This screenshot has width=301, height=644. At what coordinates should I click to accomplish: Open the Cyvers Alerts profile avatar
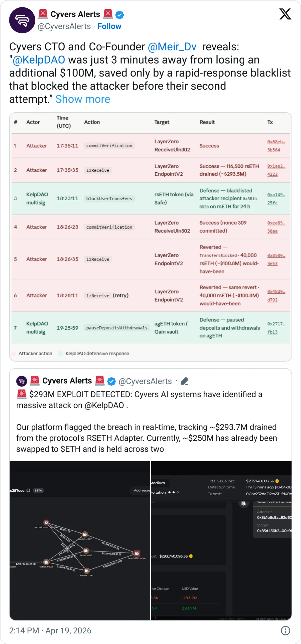[22, 20]
